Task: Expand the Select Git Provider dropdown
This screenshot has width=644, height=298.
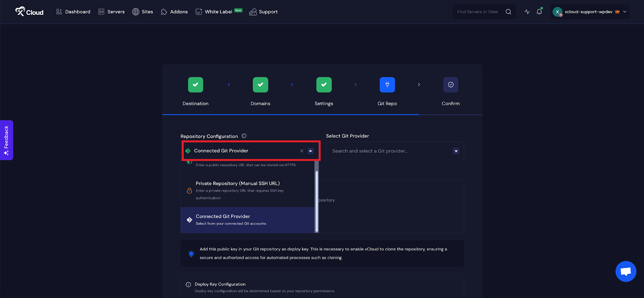Action: pyautogui.click(x=456, y=151)
